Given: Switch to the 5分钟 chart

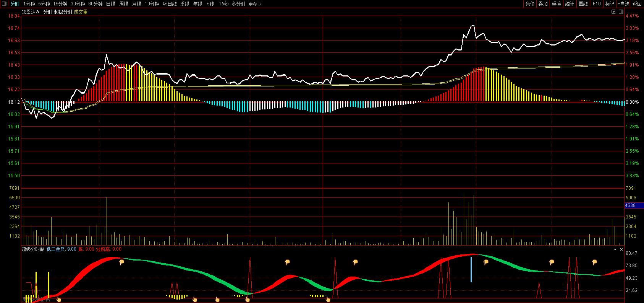Looking at the screenshot, I should [x=44, y=4].
